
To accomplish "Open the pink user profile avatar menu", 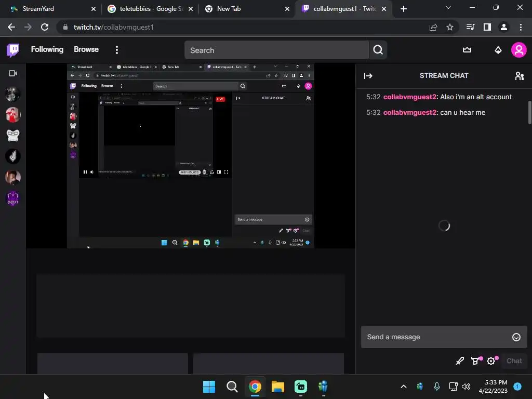I will coord(519,50).
